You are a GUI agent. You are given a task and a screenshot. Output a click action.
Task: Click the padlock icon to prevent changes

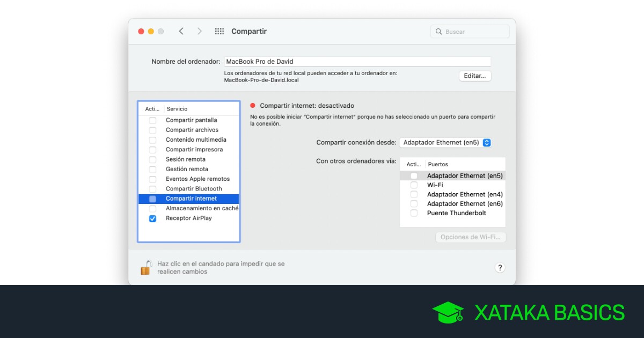point(145,267)
